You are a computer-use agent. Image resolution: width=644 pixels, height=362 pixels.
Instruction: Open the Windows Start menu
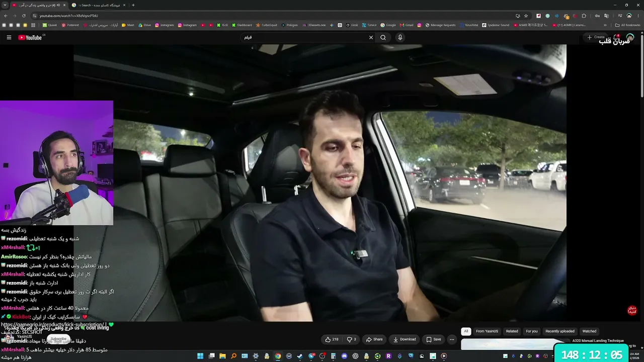(200, 356)
